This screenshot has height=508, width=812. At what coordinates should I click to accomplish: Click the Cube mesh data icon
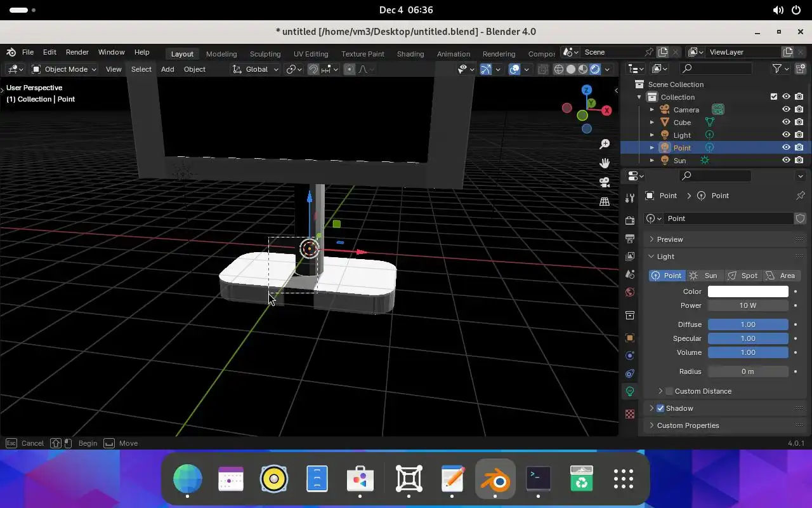(x=710, y=123)
